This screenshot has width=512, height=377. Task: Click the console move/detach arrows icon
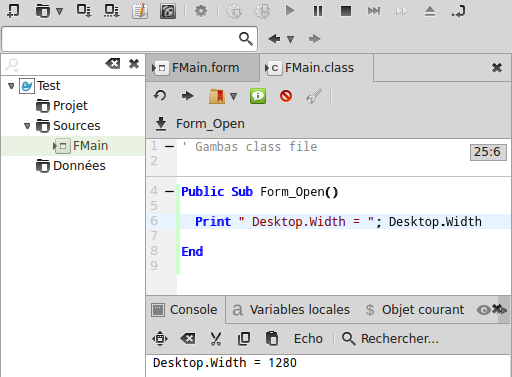[160, 339]
